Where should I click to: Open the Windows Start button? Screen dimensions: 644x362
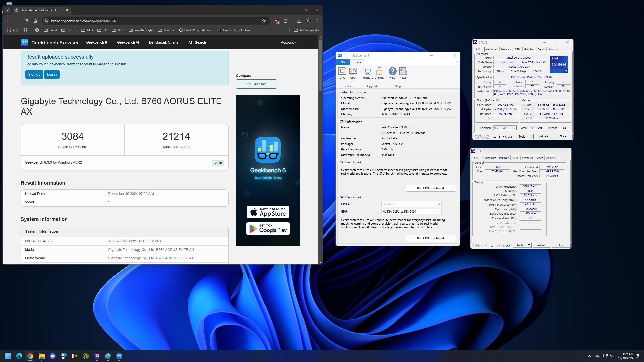tap(8, 356)
